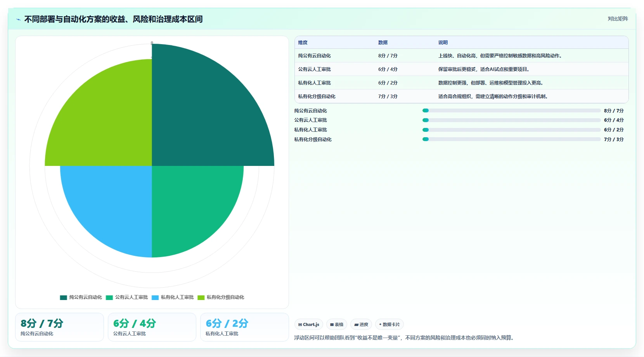
Task: Toggle 私有化分级自动化 legend swatch
Action: 201,298
